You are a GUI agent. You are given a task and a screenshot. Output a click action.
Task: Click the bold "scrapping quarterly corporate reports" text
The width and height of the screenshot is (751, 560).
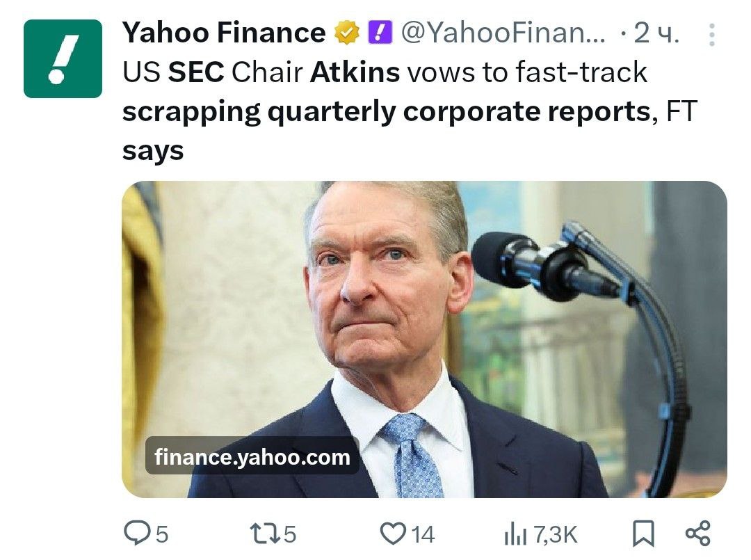click(x=387, y=111)
